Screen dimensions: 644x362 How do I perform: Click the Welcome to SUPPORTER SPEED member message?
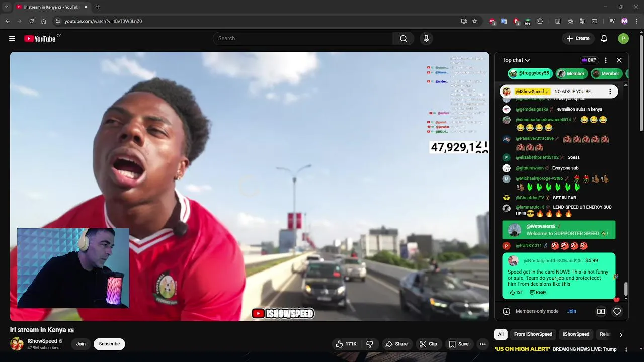tap(558, 230)
